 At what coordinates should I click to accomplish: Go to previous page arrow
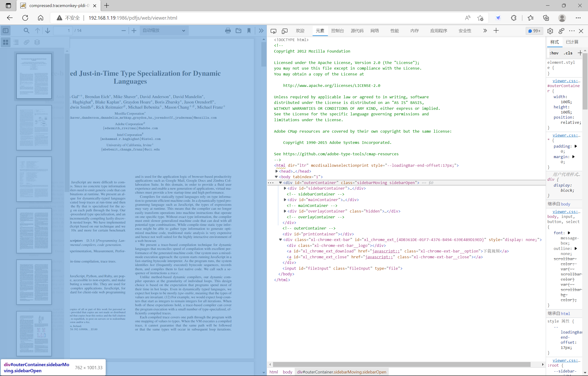(37, 31)
